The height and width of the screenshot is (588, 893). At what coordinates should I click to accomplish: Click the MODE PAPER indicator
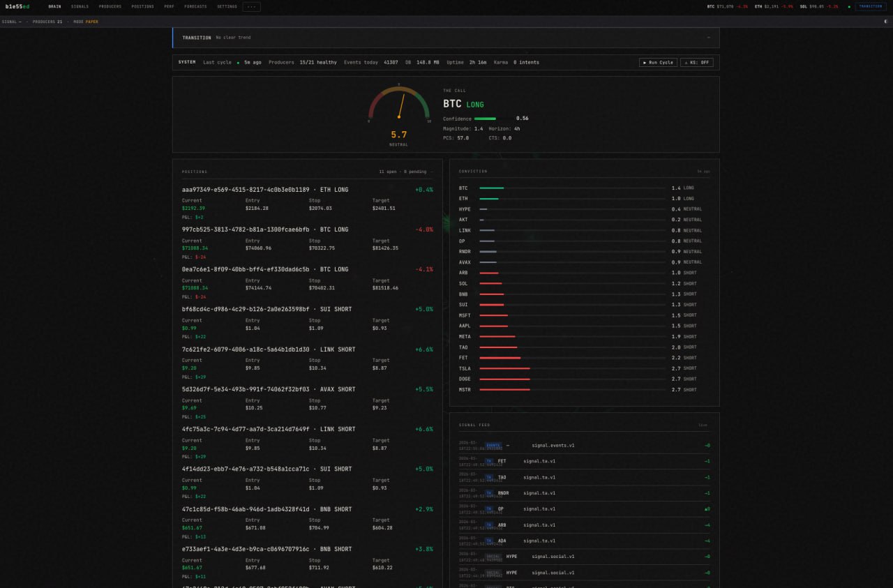(x=86, y=22)
